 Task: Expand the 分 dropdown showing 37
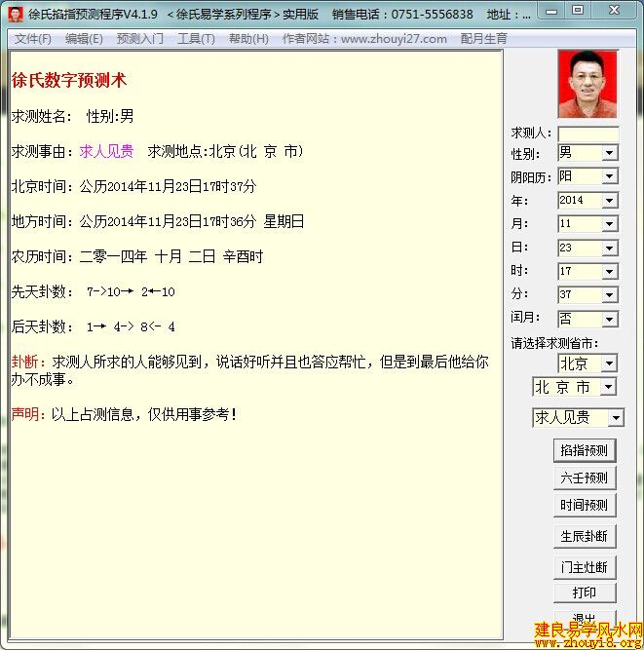tap(609, 294)
